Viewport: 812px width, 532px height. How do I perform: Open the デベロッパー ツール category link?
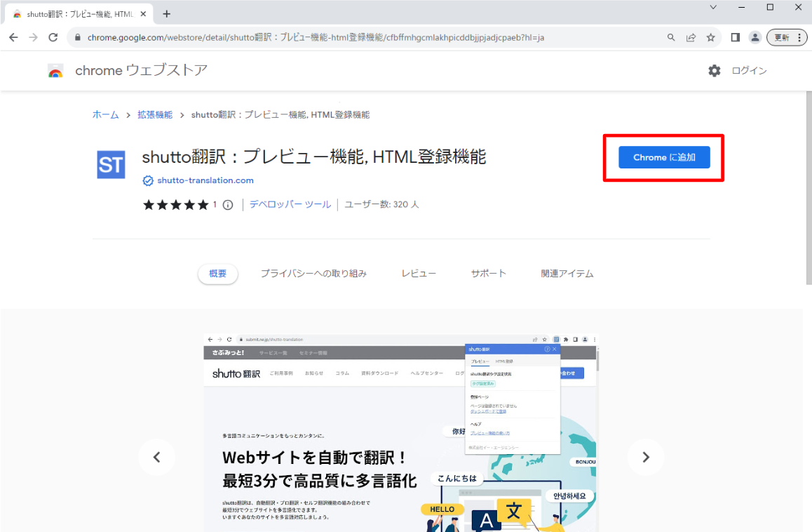point(290,204)
